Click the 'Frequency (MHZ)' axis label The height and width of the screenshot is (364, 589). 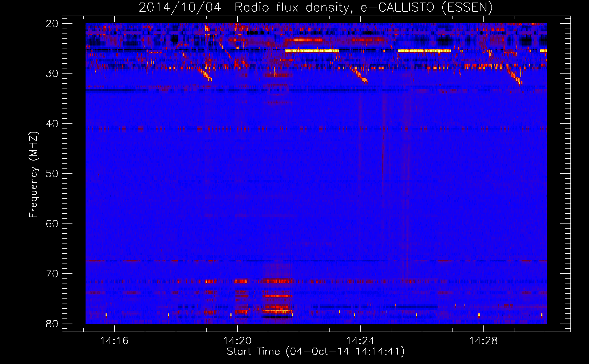click(33, 175)
